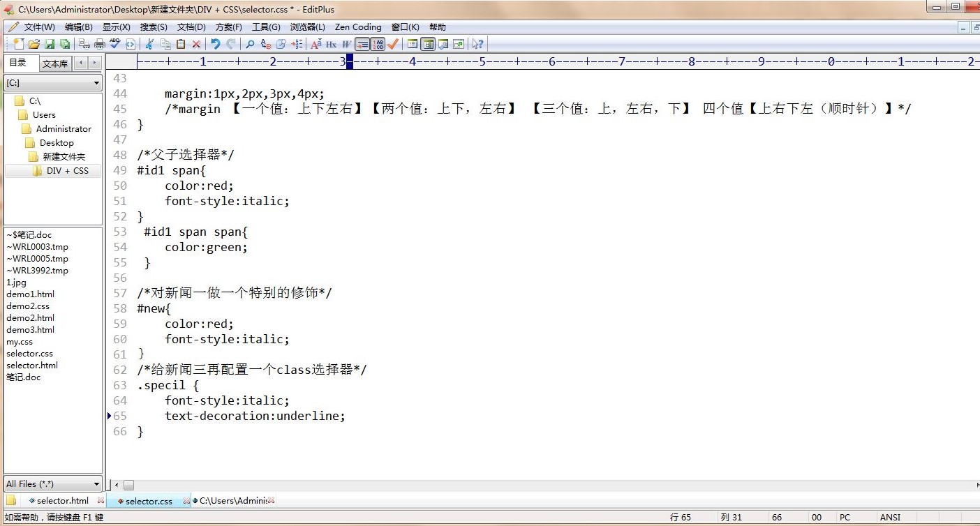This screenshot has width=980, height=526.
Task: Toggle the auto indent toolbar button
Action: point(362,44)
